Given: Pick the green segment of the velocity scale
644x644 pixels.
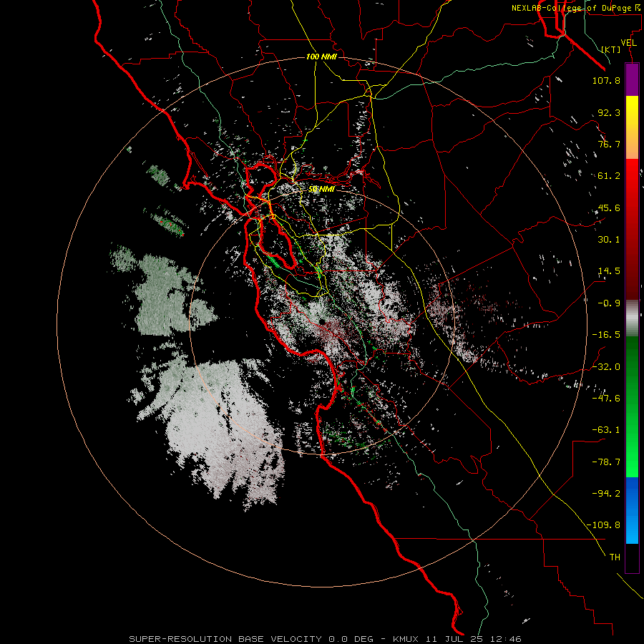Looking at the screenshot, I should (632, 406).
